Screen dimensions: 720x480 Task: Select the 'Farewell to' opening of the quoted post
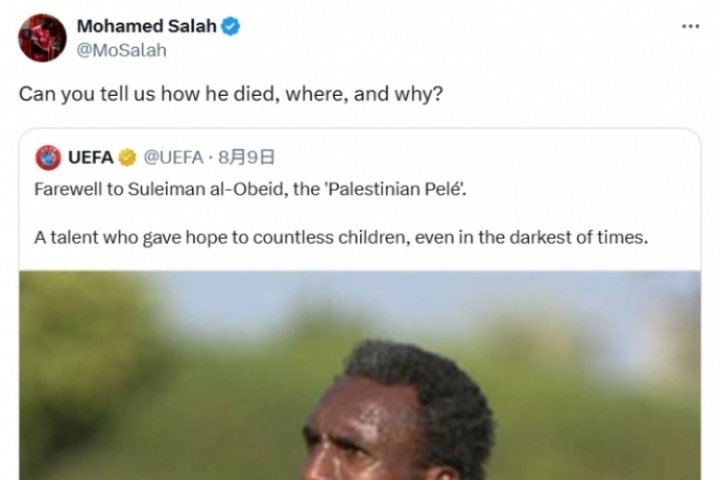[x=71, y=190]
